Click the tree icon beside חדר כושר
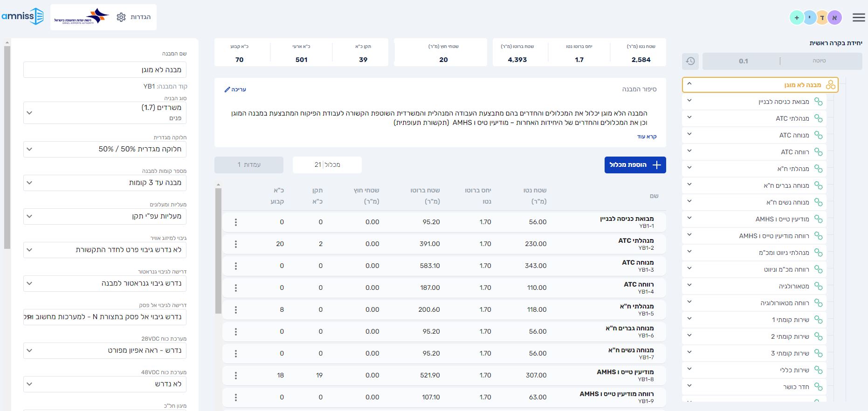Screen dimensions: 868x411 (818, 387)
